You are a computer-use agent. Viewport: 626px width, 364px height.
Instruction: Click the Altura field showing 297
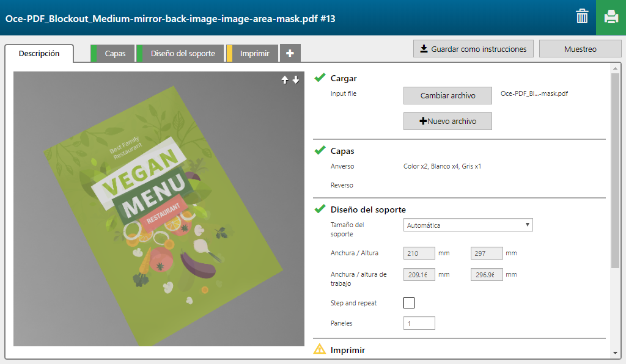(x=487, y=253)
